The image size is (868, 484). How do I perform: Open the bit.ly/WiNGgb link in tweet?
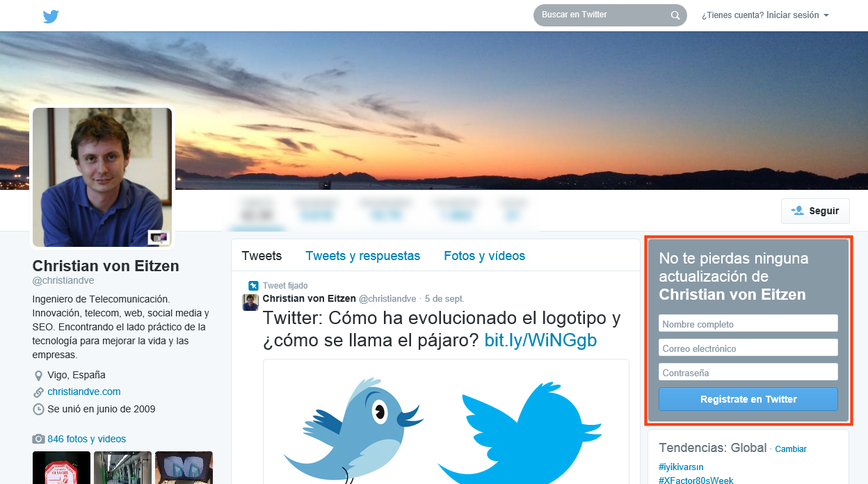click(540, 341)
